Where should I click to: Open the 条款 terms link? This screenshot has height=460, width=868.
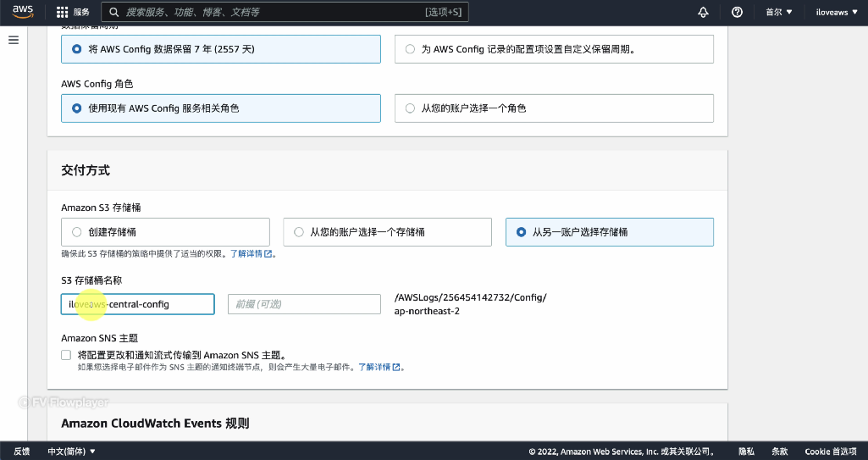click(x=779, y=452)
